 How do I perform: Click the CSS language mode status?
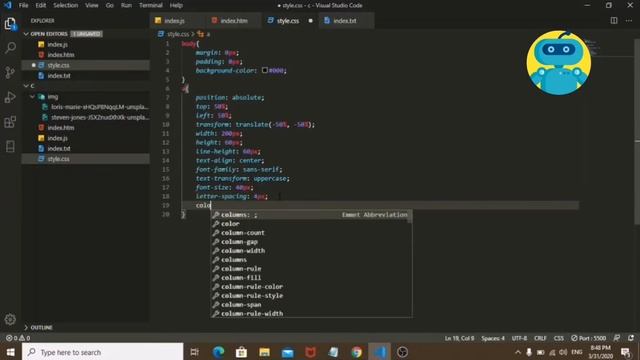tap(558, 338)
